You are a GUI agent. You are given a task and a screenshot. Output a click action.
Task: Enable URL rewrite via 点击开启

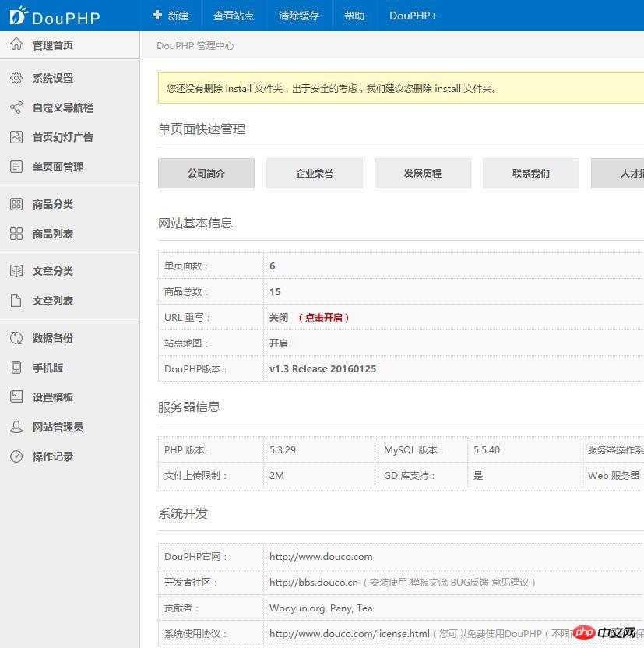point(325,318)
